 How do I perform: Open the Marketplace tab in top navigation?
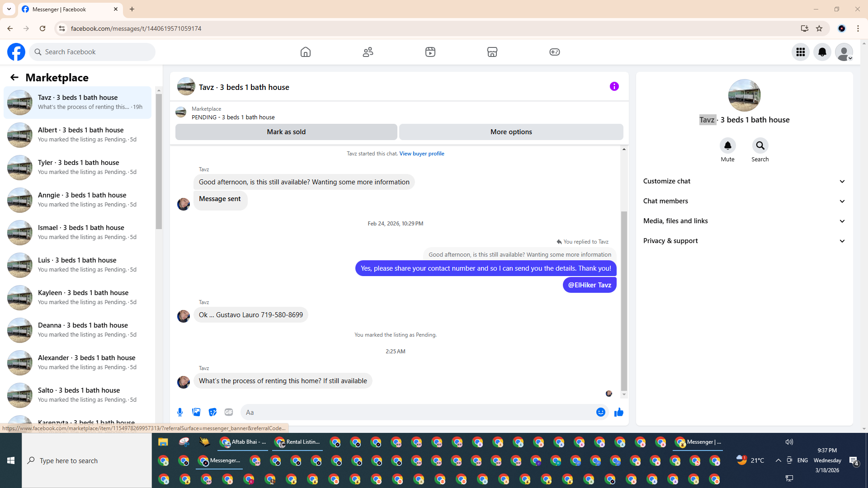pyautogui.click(x=492, y=52)
